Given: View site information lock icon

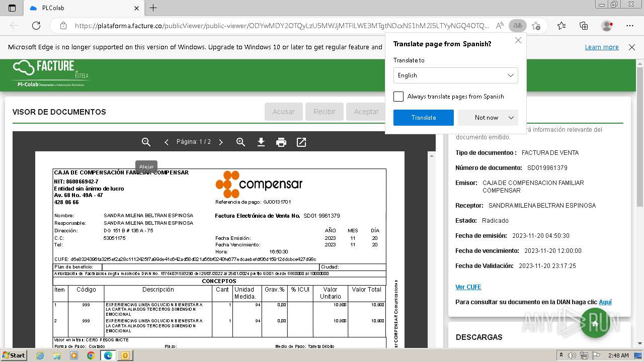Looking at the screenshot, I should click(x=63, y=26).
